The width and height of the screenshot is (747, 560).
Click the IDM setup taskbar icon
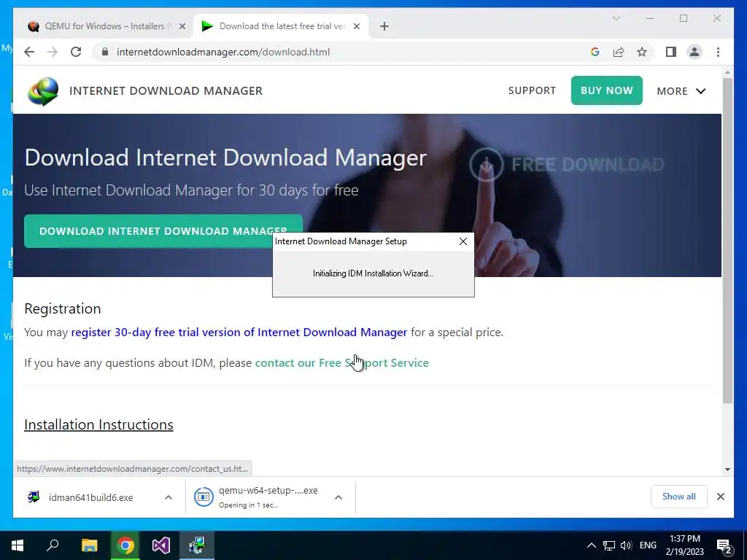coord(197,545)
